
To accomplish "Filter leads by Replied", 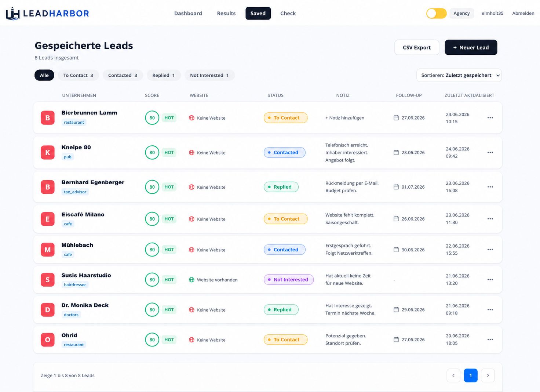I will (164, 75).
